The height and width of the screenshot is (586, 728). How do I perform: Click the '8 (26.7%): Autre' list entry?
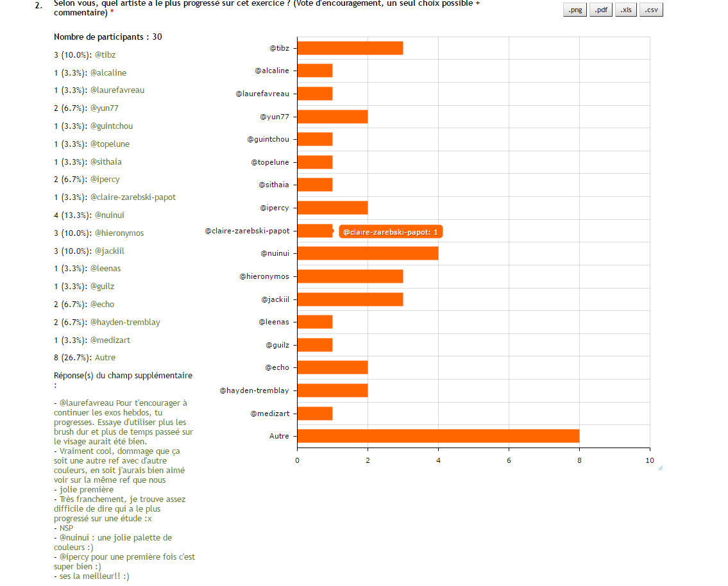pyautogui.click(x=85, y=358)
